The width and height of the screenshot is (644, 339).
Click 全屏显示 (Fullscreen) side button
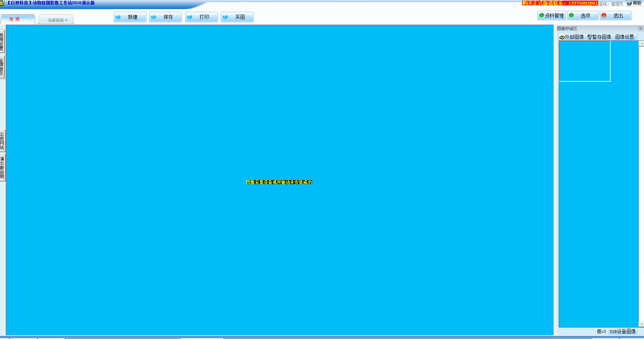[x=2, y=67]
